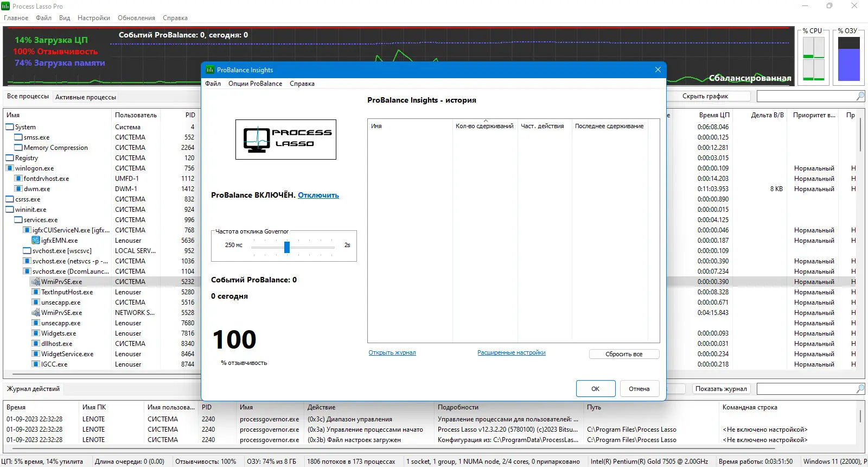Click the Process Lasso logo image
Viewport: 868px width, 467px height.
coord(286,140)
